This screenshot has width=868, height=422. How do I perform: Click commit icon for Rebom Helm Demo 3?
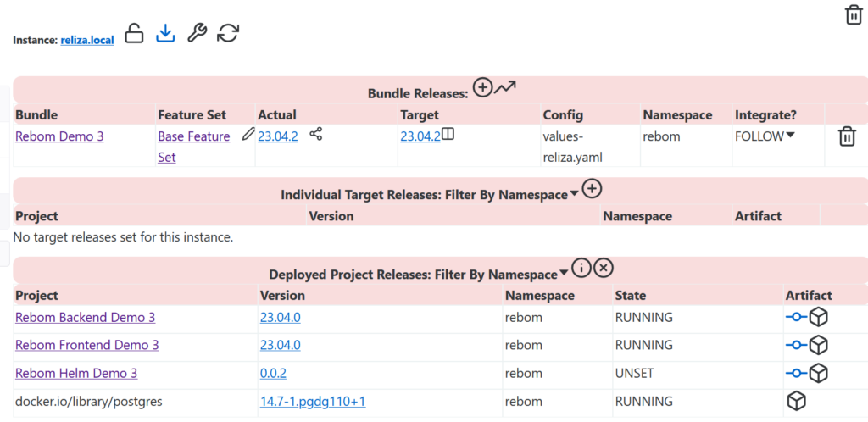coord(797,374)
